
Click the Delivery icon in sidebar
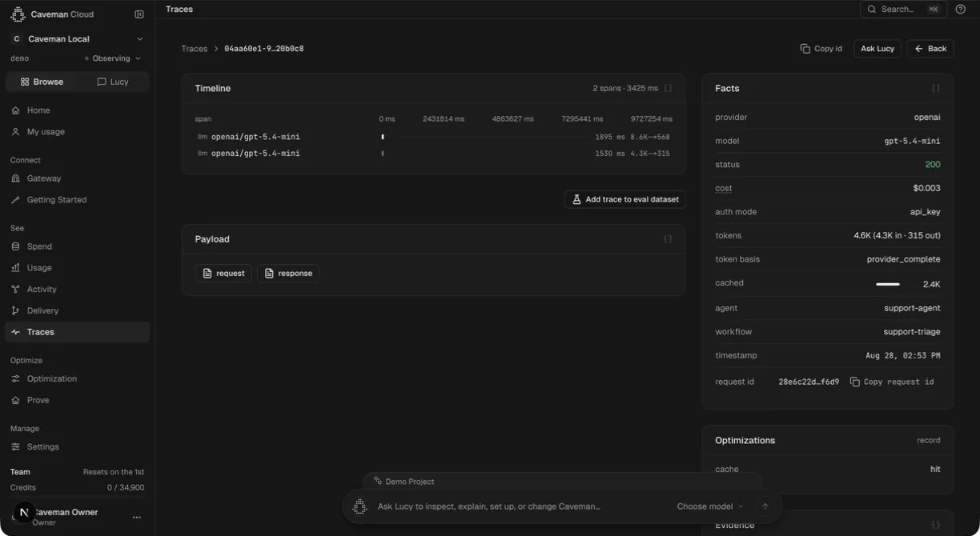point(15,310)
